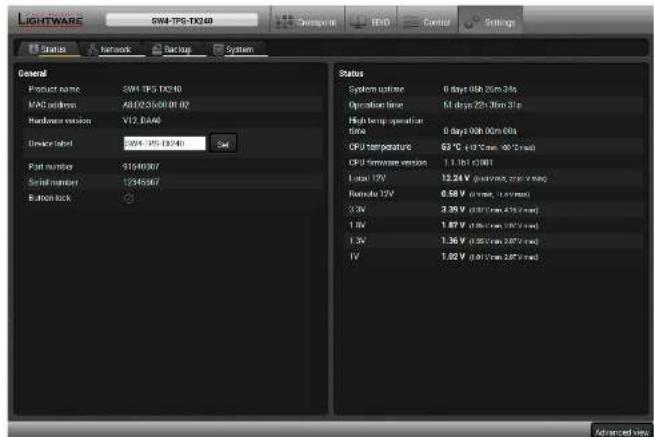The height and width of the screenshot is (437, 654).
Task: Switch to the Network sub-tab
Action: (x=110, y=49)
